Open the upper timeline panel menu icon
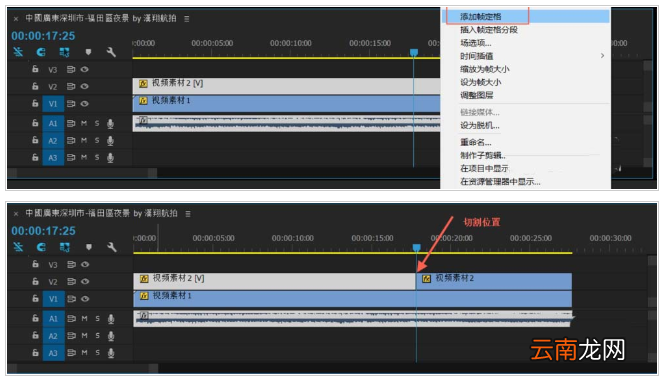Viewport: 663px width, 378px height. (x=186, y=19)
